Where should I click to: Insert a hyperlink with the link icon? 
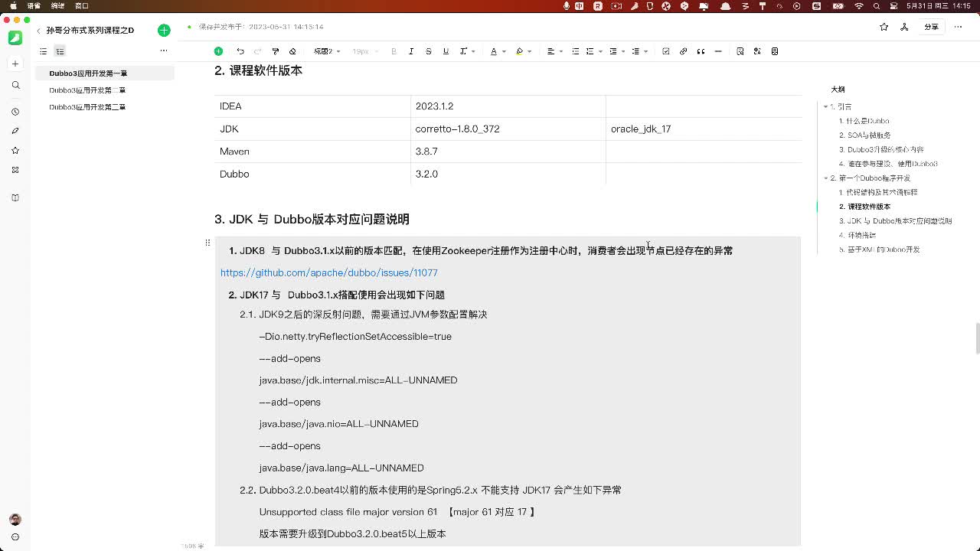pos(684,51)
